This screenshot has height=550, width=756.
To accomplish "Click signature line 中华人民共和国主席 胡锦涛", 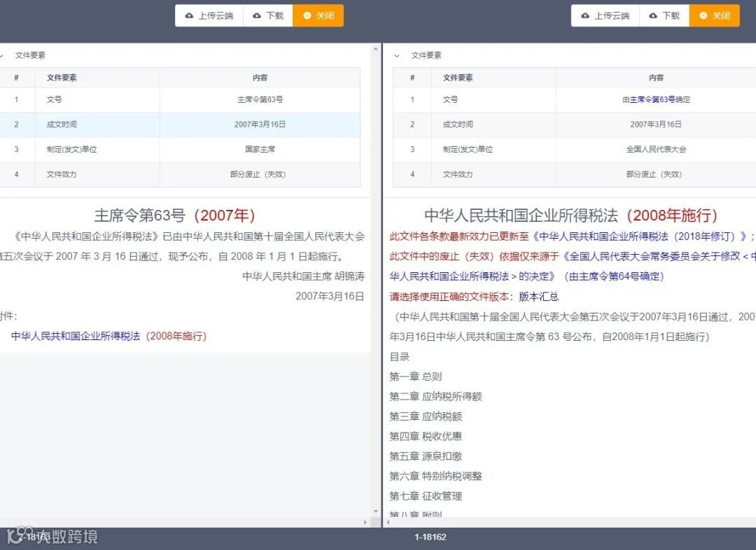I will [303, 276].
